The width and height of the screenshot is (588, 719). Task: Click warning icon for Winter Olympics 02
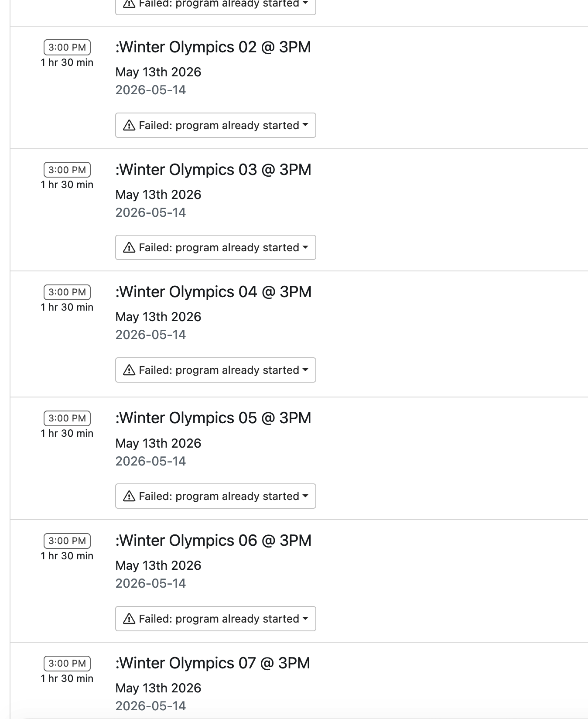[129, 126]
